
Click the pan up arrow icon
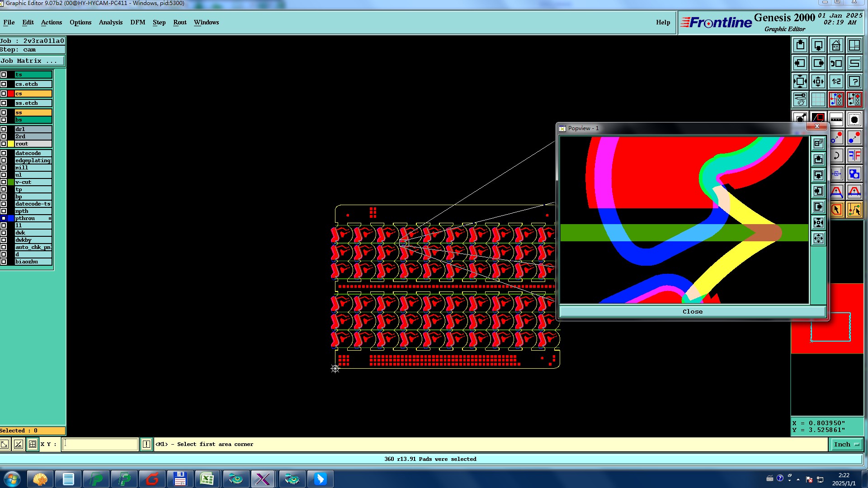tap(800, 45)
